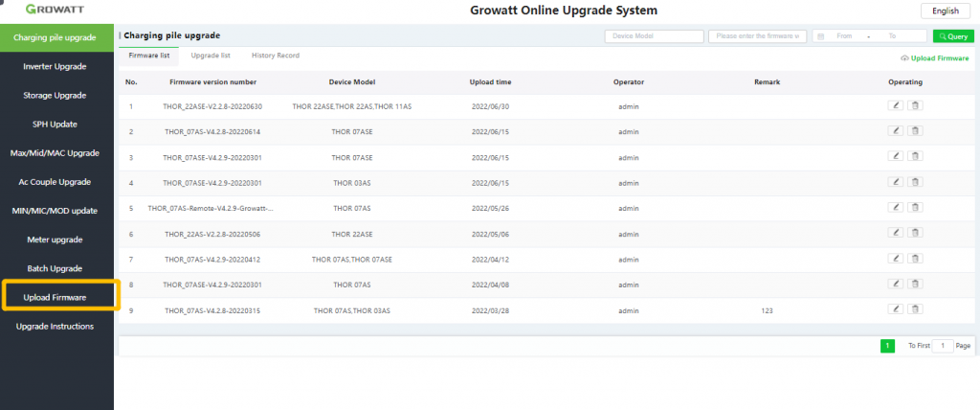Click upload time 2022/03/28
The height and width of the screenshot is (410, 980).
[491, 310]
